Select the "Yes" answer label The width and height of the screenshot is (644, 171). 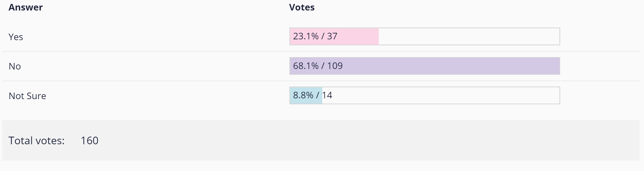[16, 37]
